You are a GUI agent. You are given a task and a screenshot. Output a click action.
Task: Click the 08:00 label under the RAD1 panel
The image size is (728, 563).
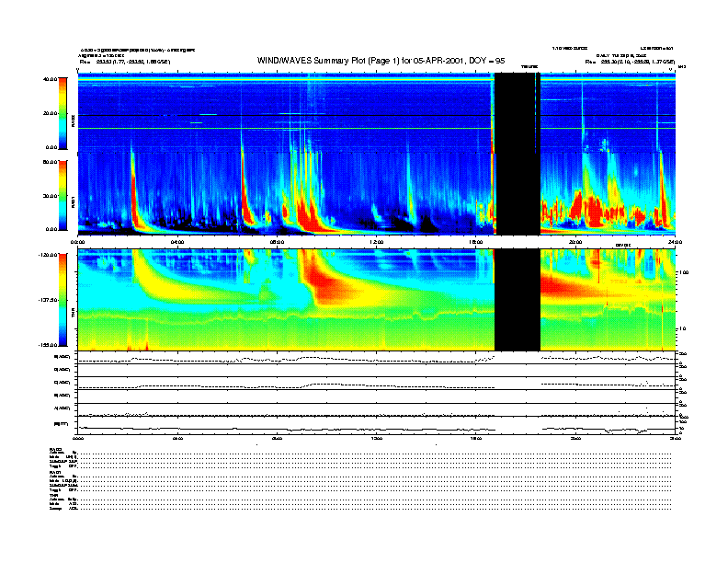277,242
